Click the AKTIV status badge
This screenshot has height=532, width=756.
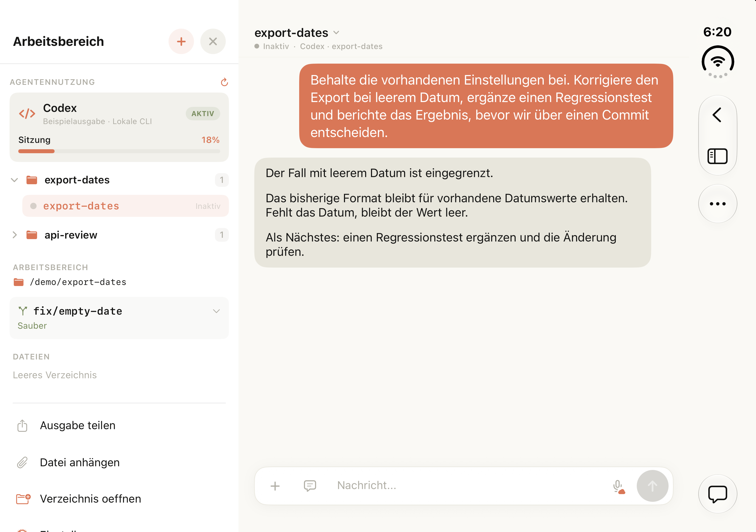coord(203,114)
